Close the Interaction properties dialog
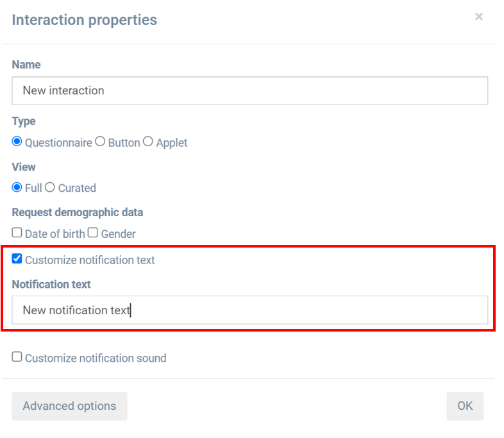Viewport: 504px width, 438px height. coord(478,17)
